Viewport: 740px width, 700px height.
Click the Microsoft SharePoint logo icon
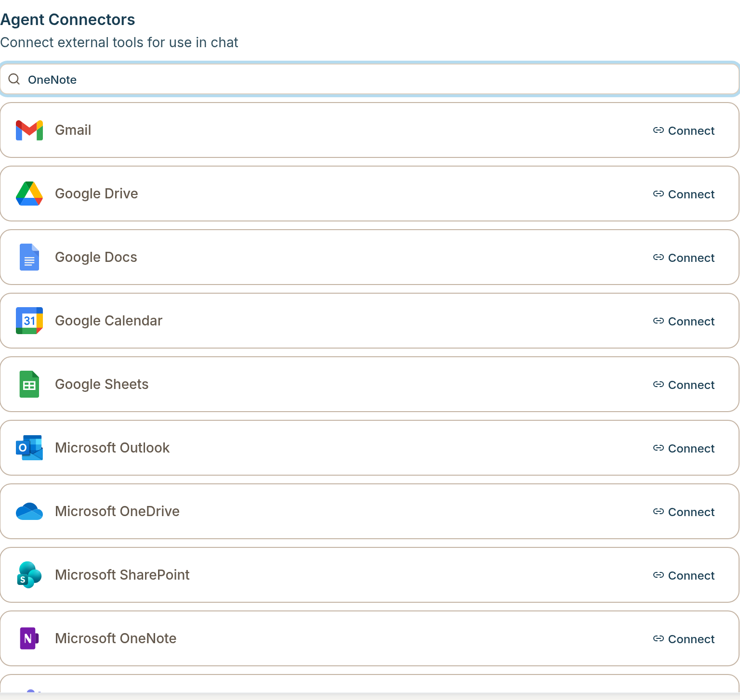29,575
